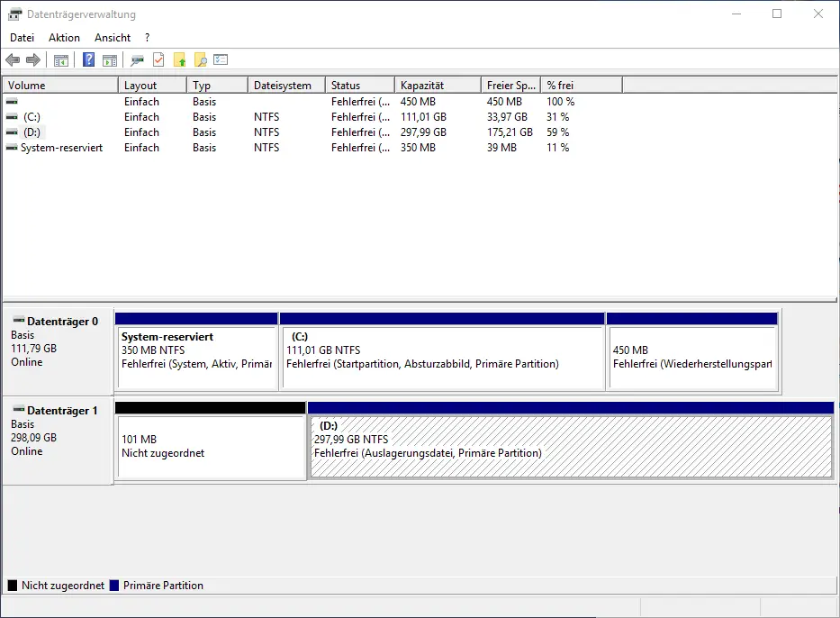Select the drive icon next to System-reserviert
The image size is (840, 618).
coord(12,148)
